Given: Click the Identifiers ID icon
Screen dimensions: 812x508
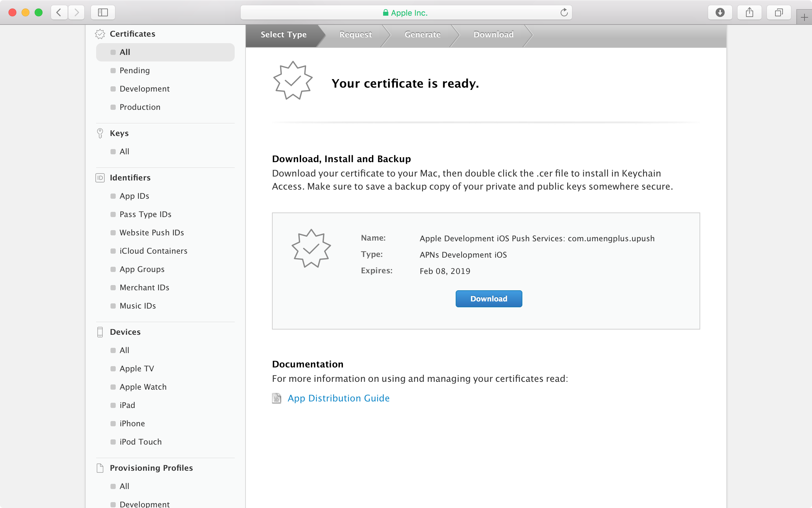Looking at the screenshot, I should 100,178.
